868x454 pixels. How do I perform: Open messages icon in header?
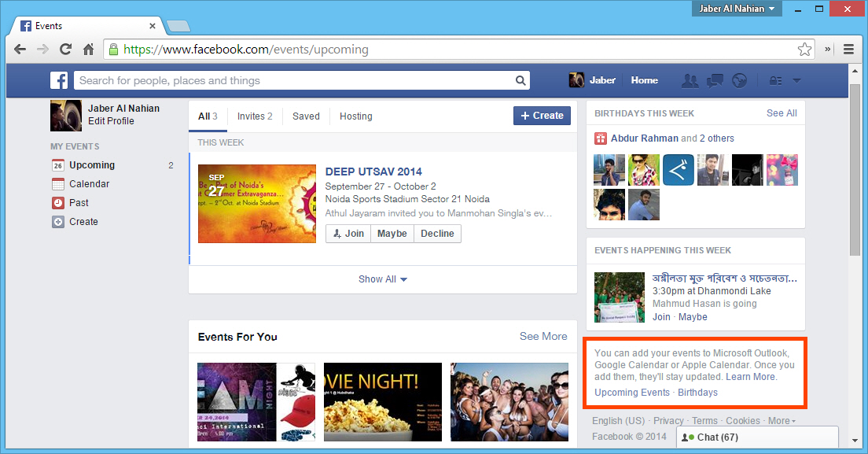click(x=715, y=80)
